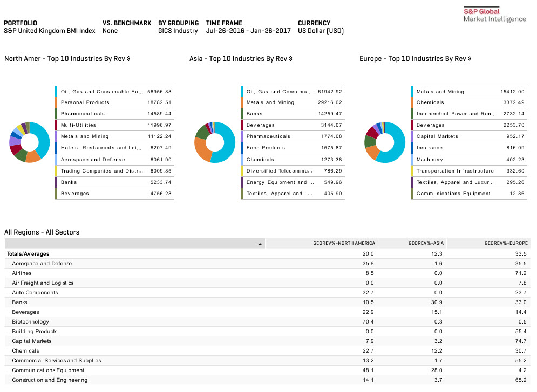Sort by GEOREV%-ASIA column header
This screenshot has width=537, height=392.
(425, 244)
